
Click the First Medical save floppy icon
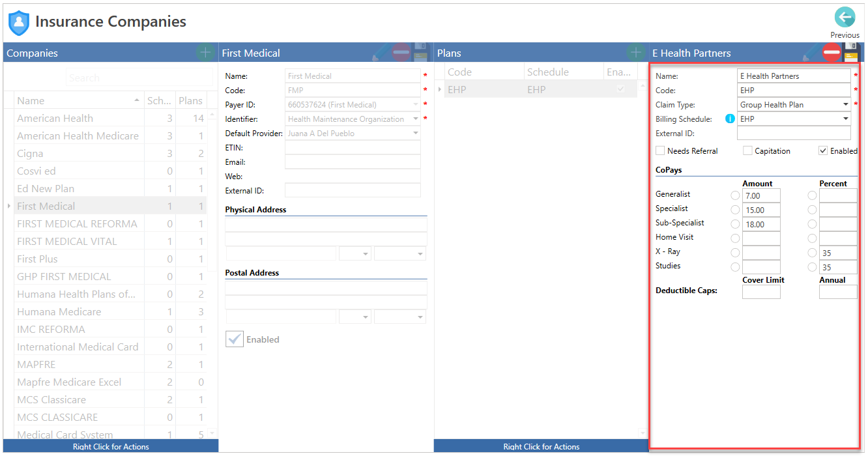click(x=420, y=53)
